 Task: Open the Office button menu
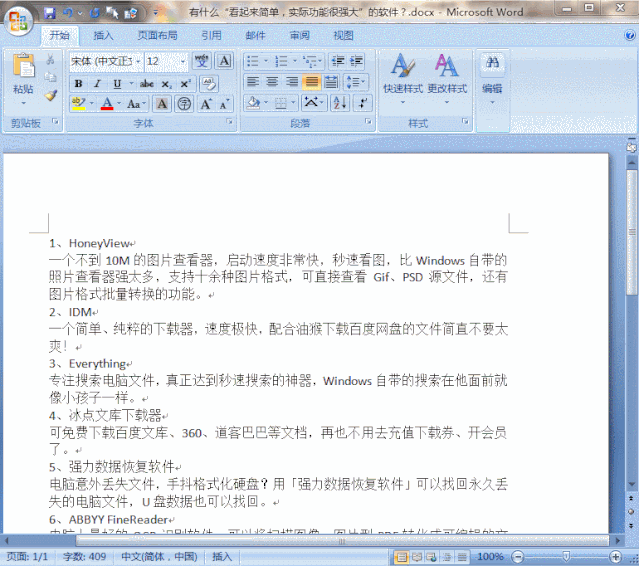tap(19, 20)
